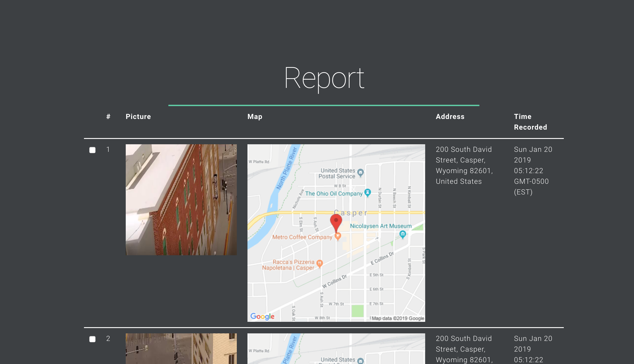The height and width of the screenshot is (364, 634).
Task: Open the street picture thumbnail in row 2
Action: (x=181, y=348)
